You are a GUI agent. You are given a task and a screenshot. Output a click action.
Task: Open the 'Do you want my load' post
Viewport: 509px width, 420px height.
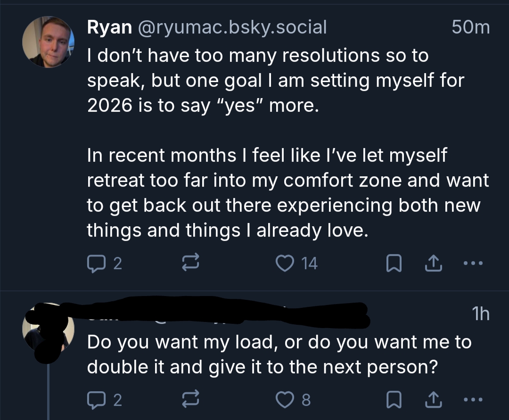278,354
